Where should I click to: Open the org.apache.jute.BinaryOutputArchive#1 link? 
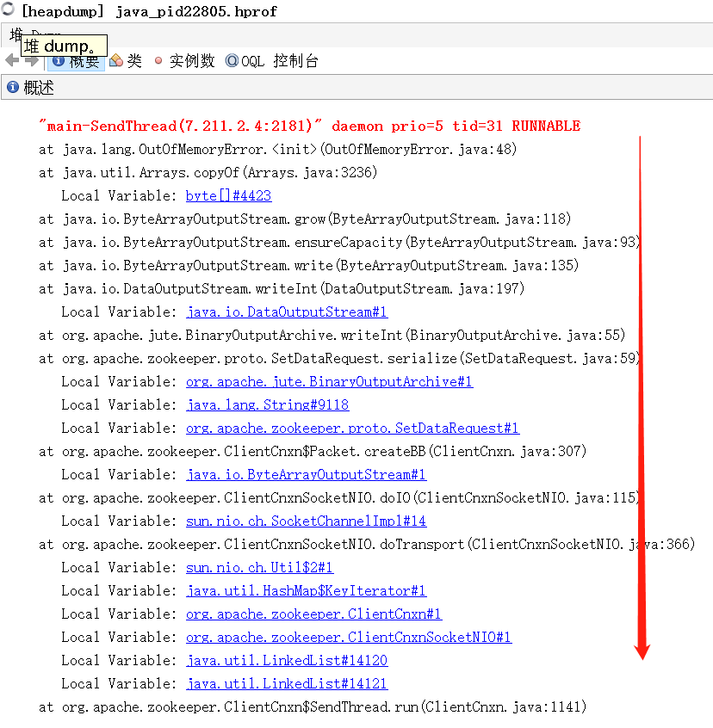click(x=329, y=381)
